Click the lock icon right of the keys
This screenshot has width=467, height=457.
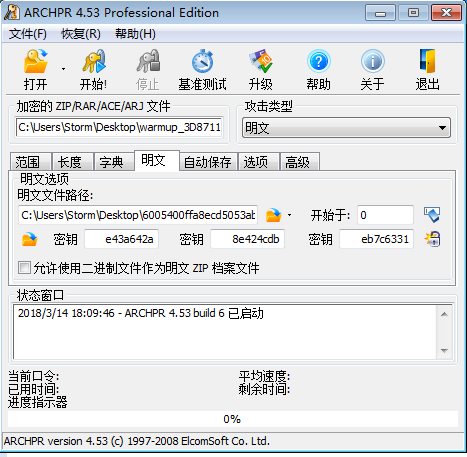pos(432,239)
